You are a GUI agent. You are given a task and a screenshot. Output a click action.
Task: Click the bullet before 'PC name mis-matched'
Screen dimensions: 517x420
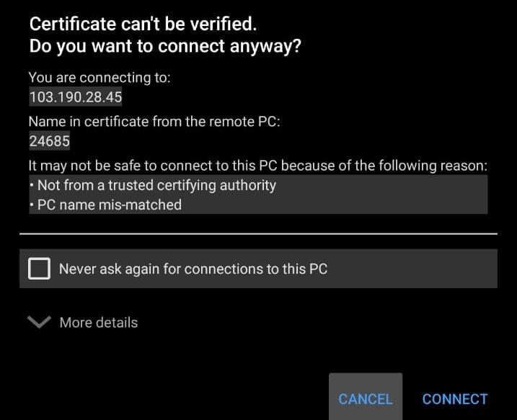32,205
